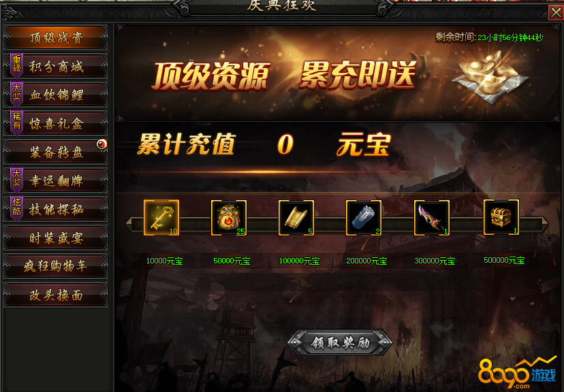
Task: Select the red lucky pouch reward icon
Action: tap(229, 218)
